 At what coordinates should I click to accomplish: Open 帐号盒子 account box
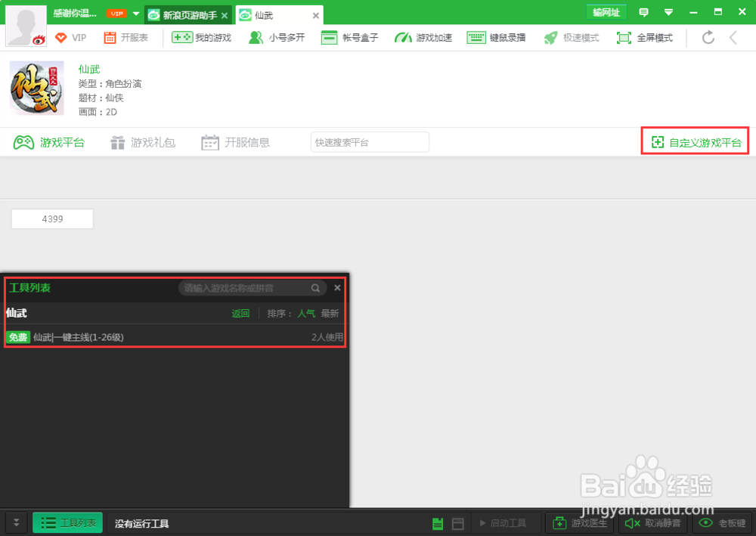[x=349, y=38]
